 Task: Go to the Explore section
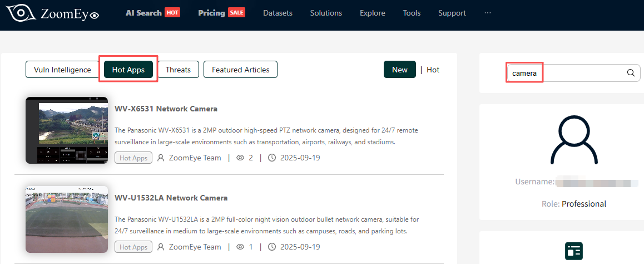tap(373, 13)
